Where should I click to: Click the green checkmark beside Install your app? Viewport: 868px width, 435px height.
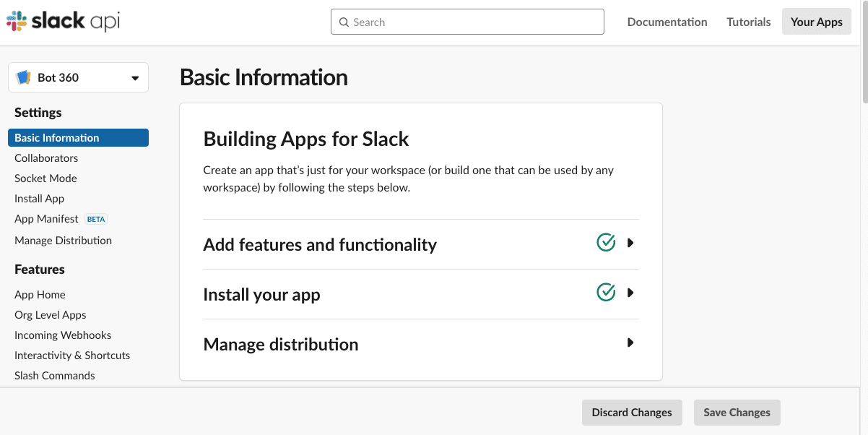tap(606, 293)
